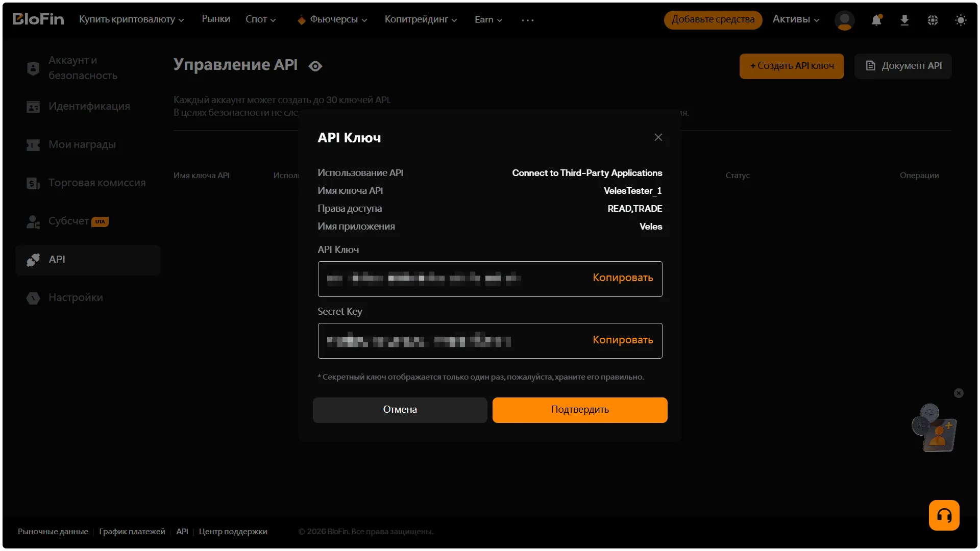
Task: Open Рыночные данные footer link
Action: point(53,532)
